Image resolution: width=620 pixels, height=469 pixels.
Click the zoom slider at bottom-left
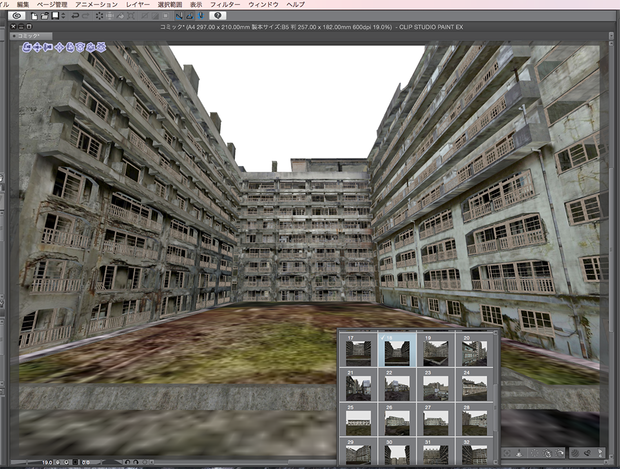(x=28, y=462)
